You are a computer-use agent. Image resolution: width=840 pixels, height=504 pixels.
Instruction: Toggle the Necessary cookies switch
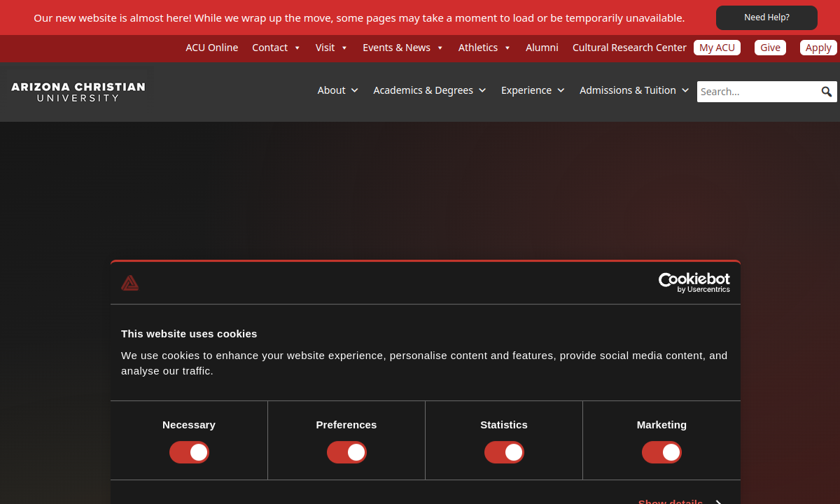pyautogui.click(x=189, y=452)
